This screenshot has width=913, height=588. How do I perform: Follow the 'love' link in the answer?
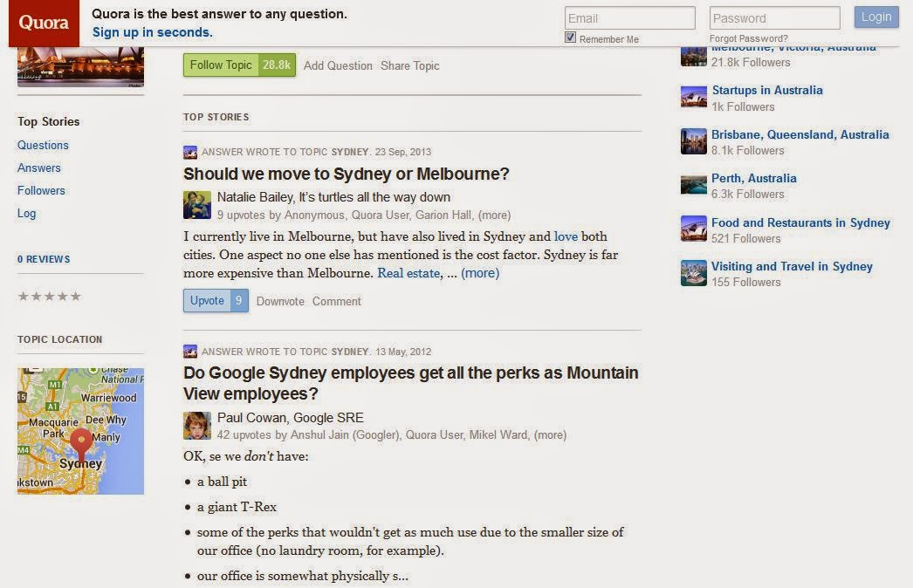[566, 236]
